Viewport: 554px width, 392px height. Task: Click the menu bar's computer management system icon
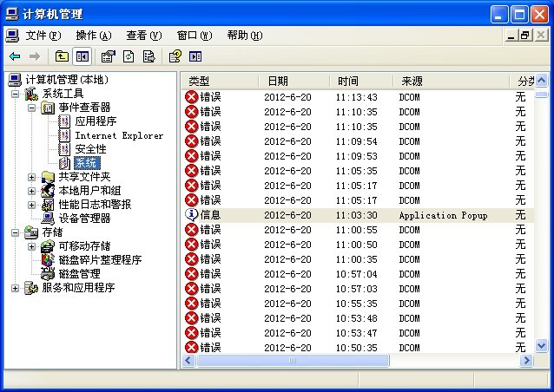click(x=13, y=36)
